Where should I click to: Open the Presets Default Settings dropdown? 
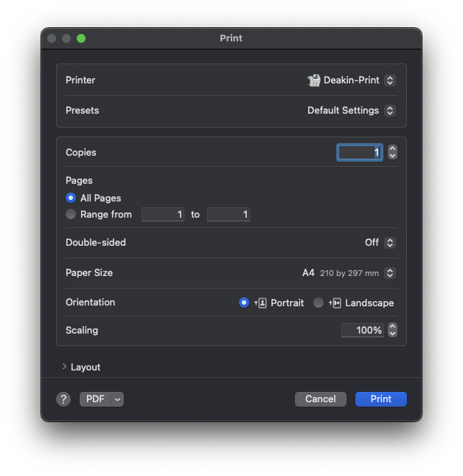coord(390,111)
